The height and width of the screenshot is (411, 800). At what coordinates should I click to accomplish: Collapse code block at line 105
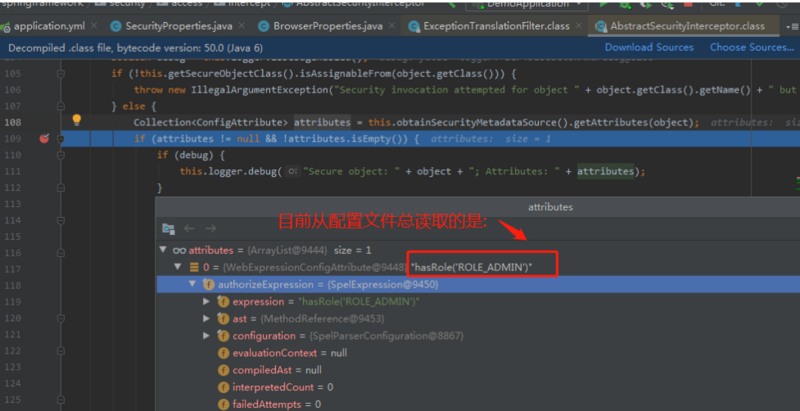[x=61, y=73]
